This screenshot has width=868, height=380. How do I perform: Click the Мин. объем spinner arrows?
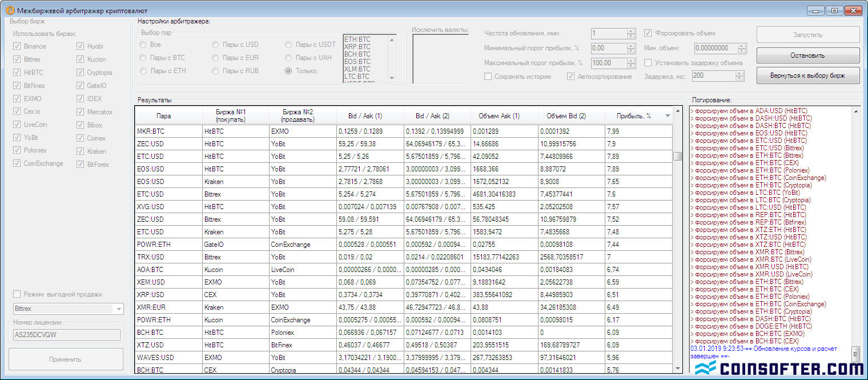point(742,48)
